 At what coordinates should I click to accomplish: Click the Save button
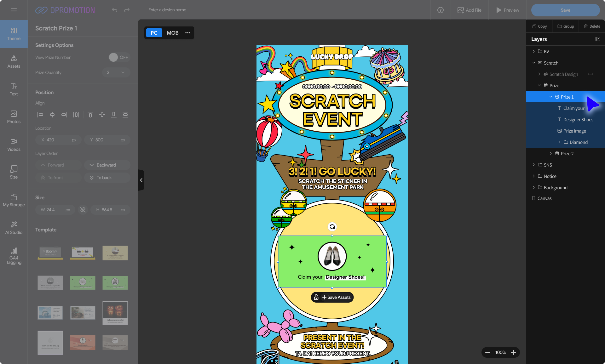pos(565,10)
